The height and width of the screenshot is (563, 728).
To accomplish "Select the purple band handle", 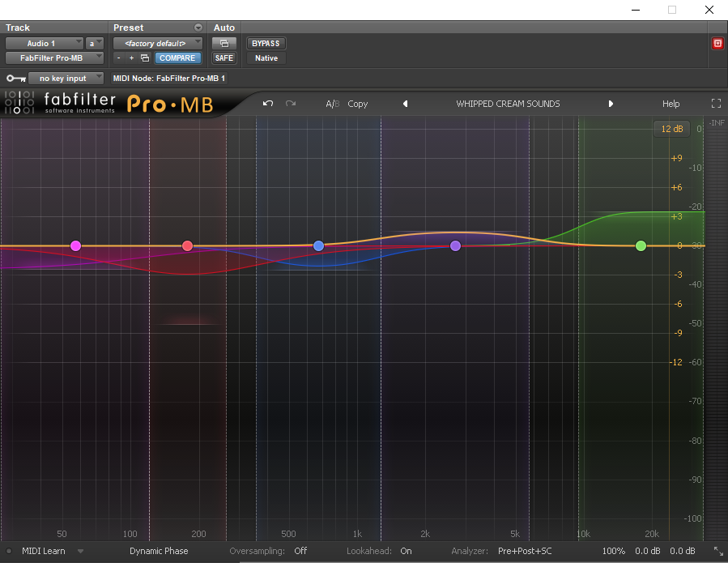I will pyautogui.click(x=455, y=245).
